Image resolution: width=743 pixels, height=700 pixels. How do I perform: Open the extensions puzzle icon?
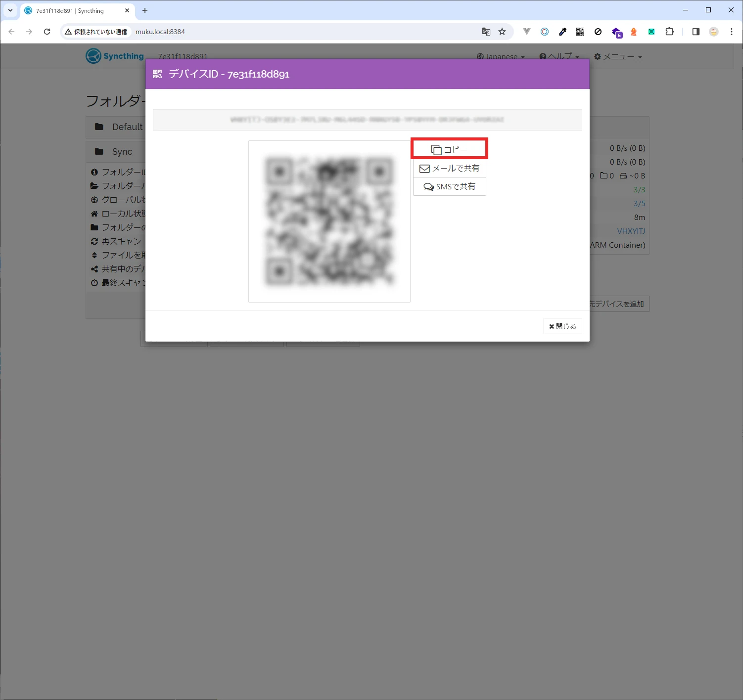[x=669, y=32]
